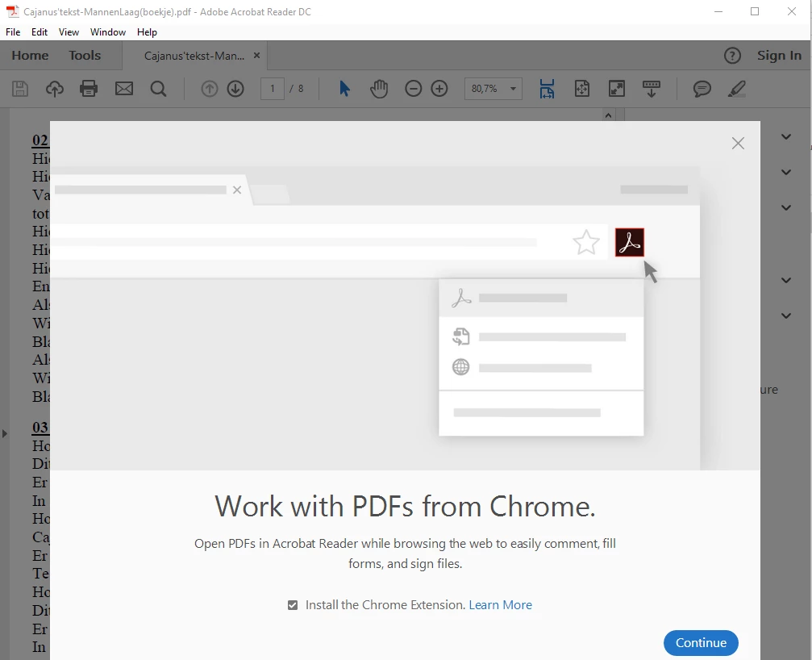Expand the first right panel chevron
The width and height of the screenshot is (812, 660).
(x=786, y=137)
